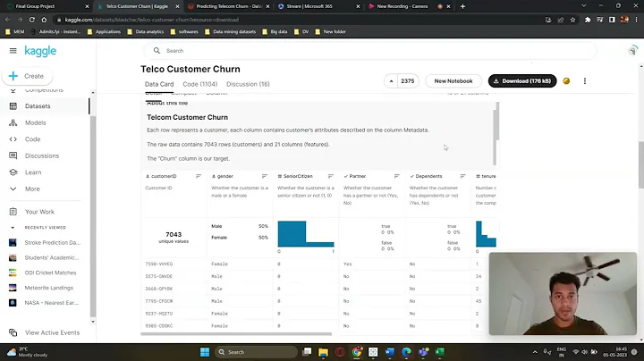The width and height of the screenshot is (644, 361).
Task: Open File Explorer from taskbar
Action: point(323,352)
